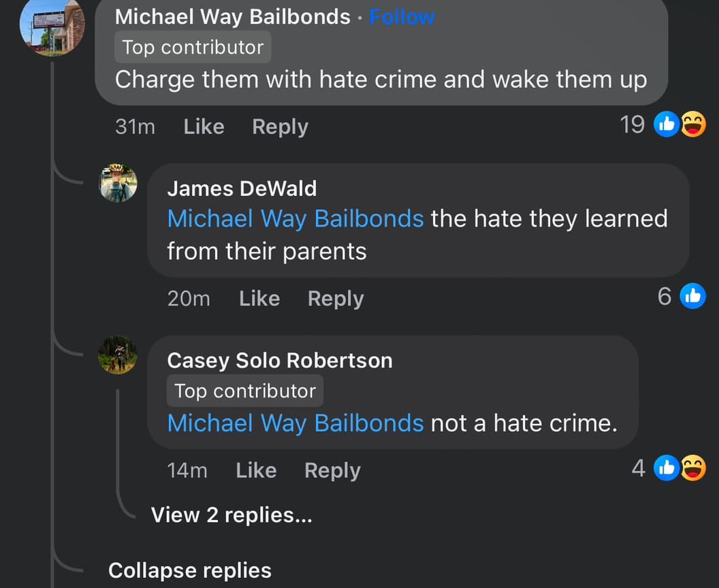Expand 'View 2 replies...' under Casey's comment
This screenshot has width=719, height=588.
pyautogui.click(x=231, y=515)
